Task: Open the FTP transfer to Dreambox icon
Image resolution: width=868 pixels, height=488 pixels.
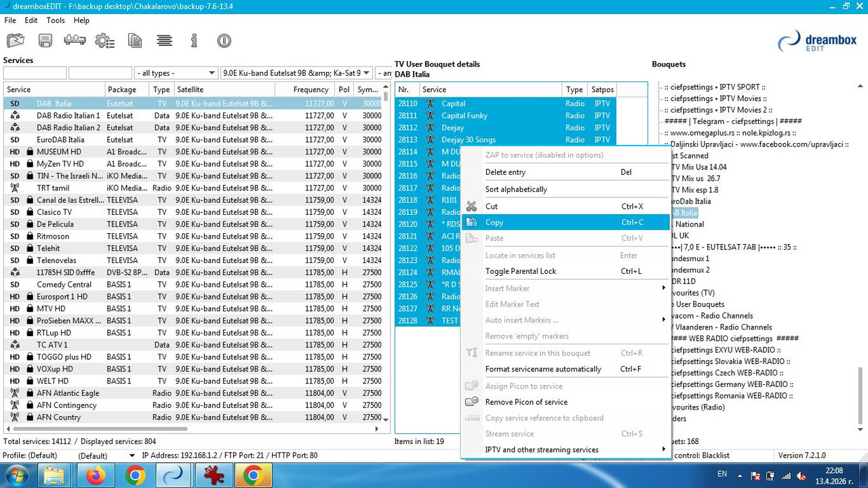Action: 75,41
